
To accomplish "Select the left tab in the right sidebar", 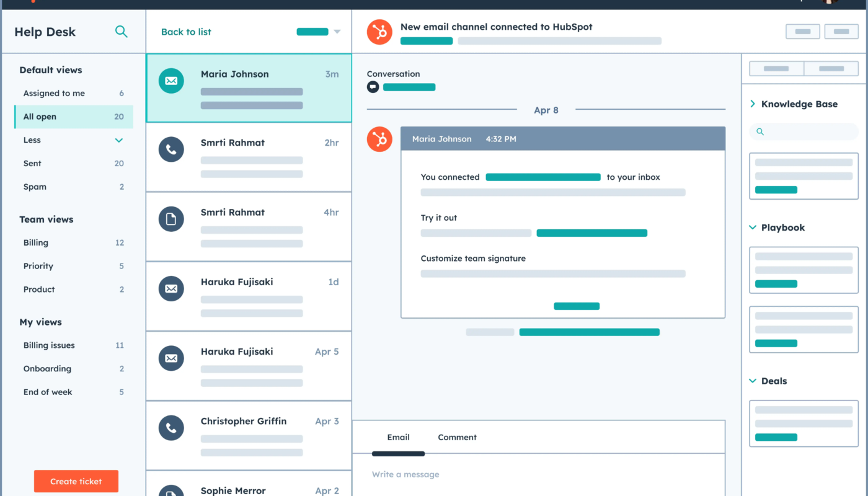I will [776, 68].
